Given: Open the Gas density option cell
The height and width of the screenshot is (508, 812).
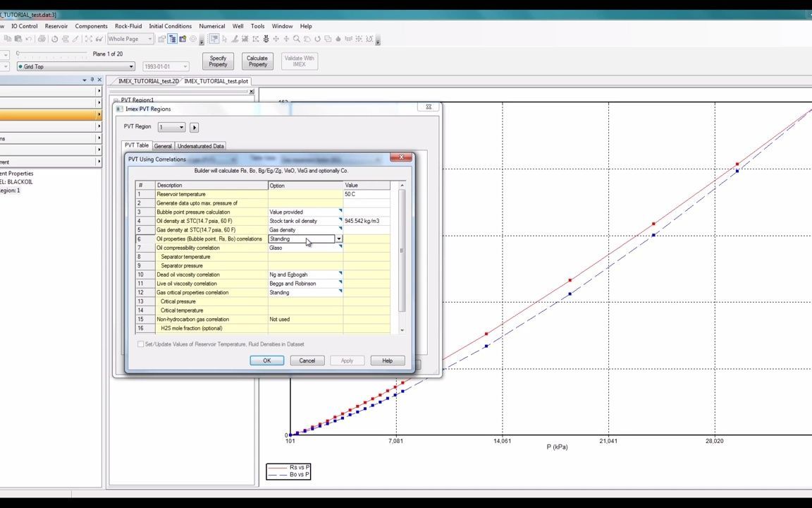Looking at the screenshot, I should pos(305,229).
